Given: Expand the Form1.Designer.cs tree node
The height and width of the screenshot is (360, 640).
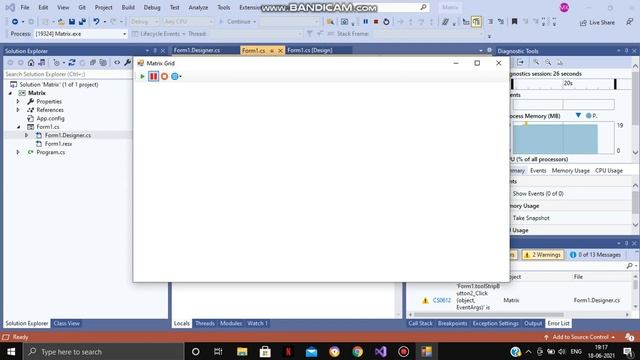Looking at the screenshot, I should (x=27, y=135).
